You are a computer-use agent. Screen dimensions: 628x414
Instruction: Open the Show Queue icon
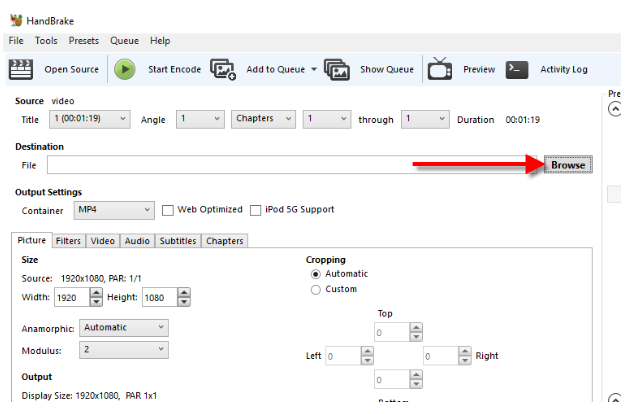pos(337,69)
